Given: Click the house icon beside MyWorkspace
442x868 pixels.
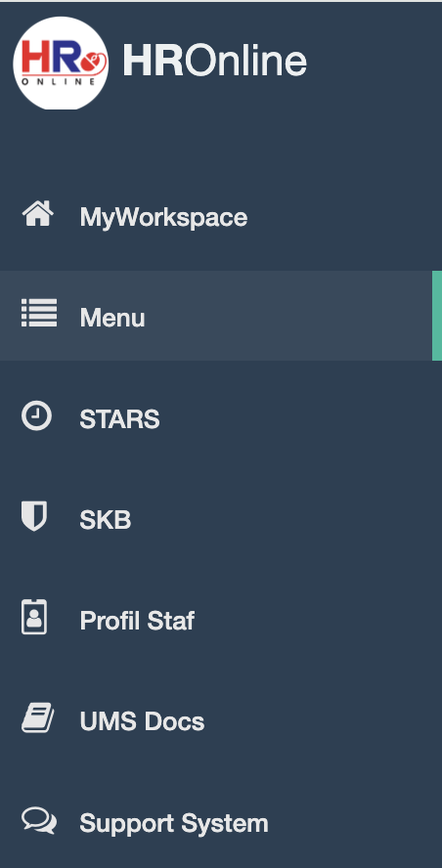Looking at the screenshot, I should (38, 213).
